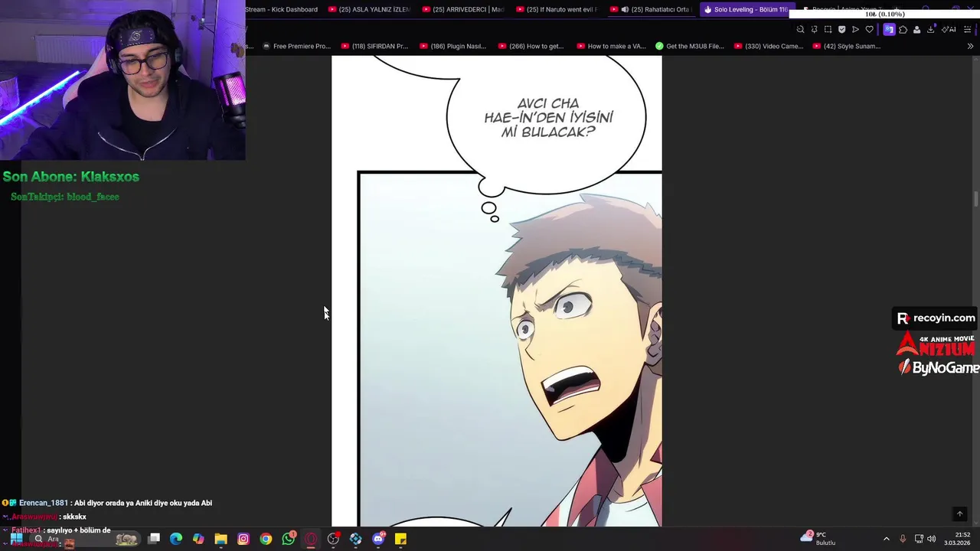980x551 pixels.
Task: Open Instagram from the taskbar
Action: [x=243, y=539]
